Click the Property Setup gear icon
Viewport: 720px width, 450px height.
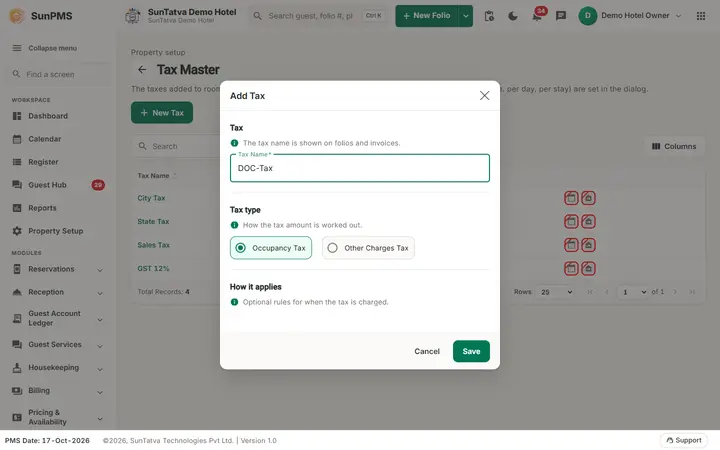tap(17, 231)
